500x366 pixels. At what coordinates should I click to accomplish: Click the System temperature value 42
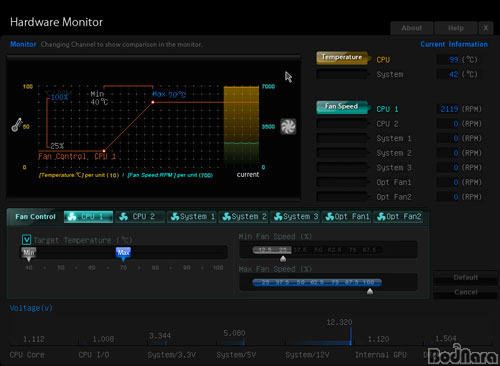453,74
